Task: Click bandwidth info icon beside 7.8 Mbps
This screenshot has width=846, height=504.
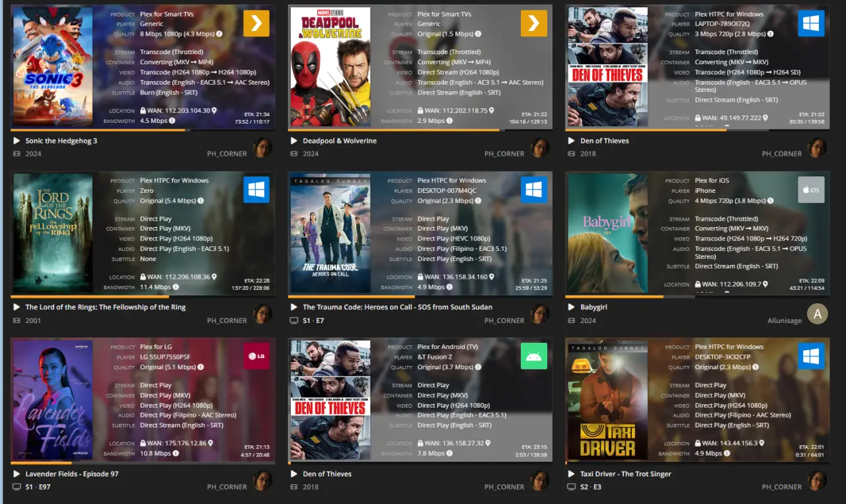Action: pyautogui.click(x=449, y=454)
